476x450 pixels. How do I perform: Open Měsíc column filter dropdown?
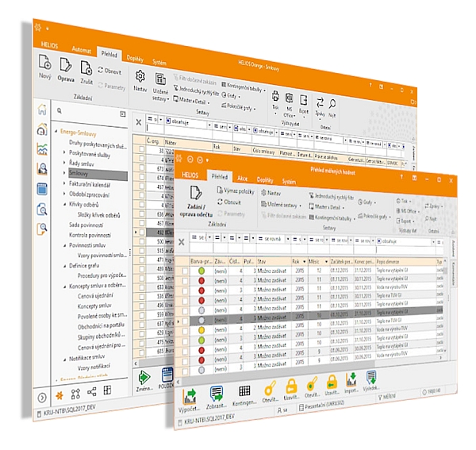coord(326,262)
